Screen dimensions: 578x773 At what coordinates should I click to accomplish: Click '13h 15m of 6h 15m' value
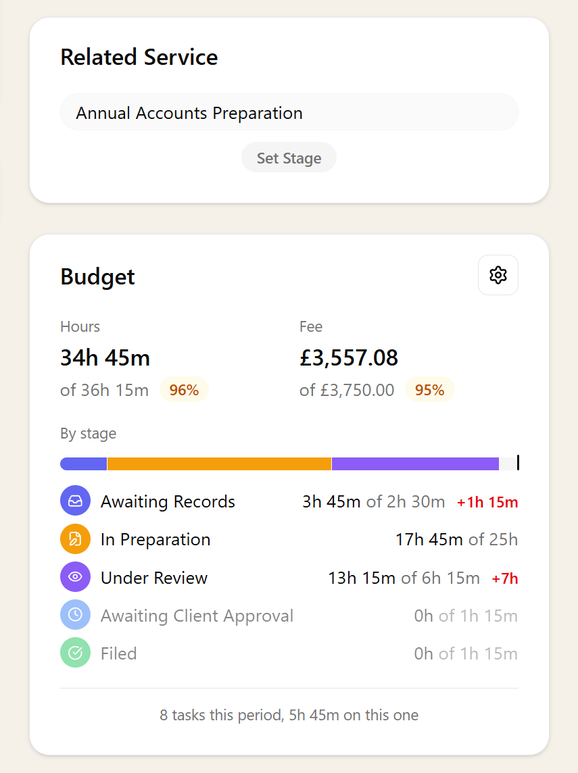pos(404,577)
